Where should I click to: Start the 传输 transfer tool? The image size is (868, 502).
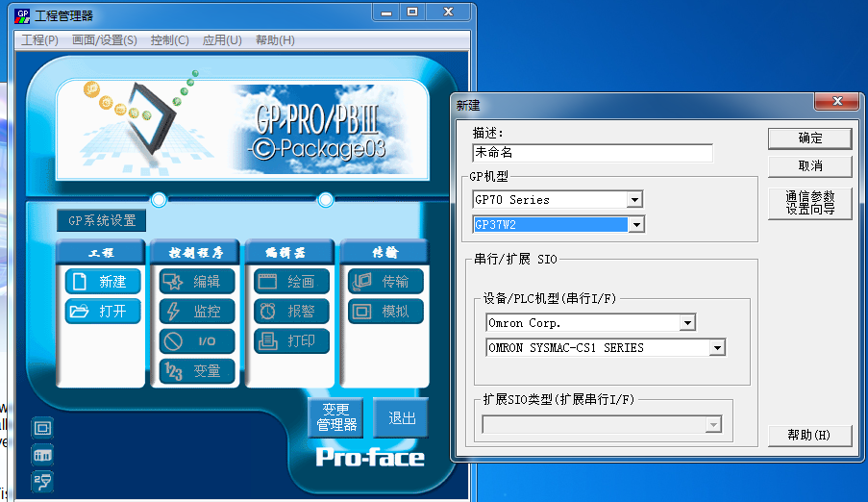pyautogui.click(x=384, y=282)
